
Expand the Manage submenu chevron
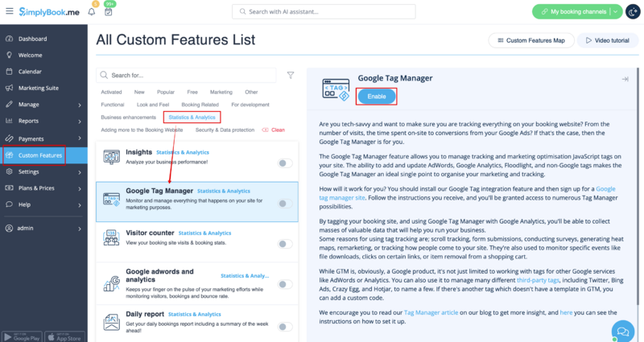point(80,105)
